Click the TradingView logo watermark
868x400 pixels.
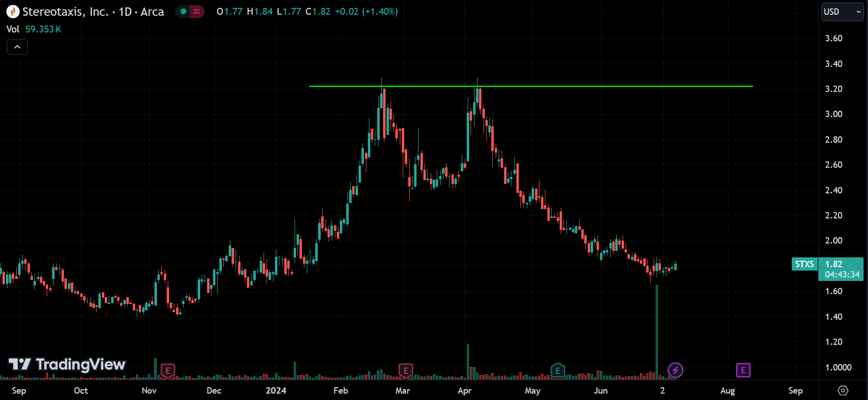67,364
